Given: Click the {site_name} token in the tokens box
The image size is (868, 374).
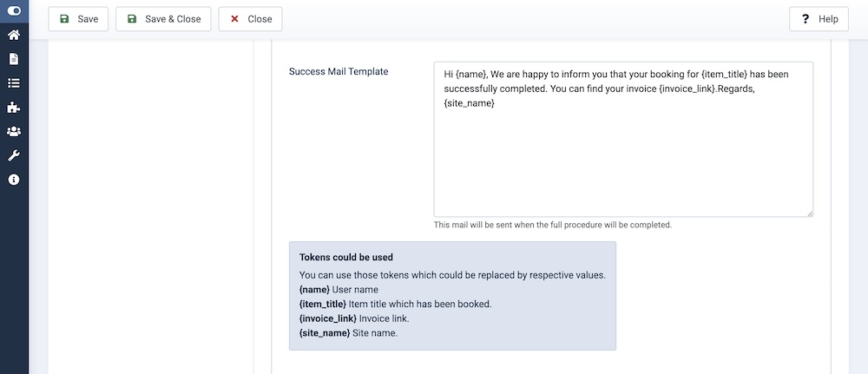Looking at the screenshot, I should [324, 333].
